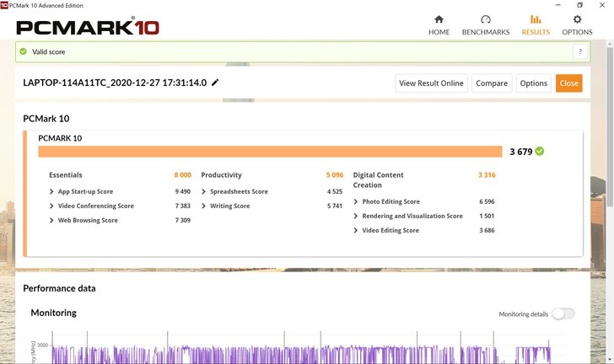Expand Rendering and Visualization Score

(356, 216)
